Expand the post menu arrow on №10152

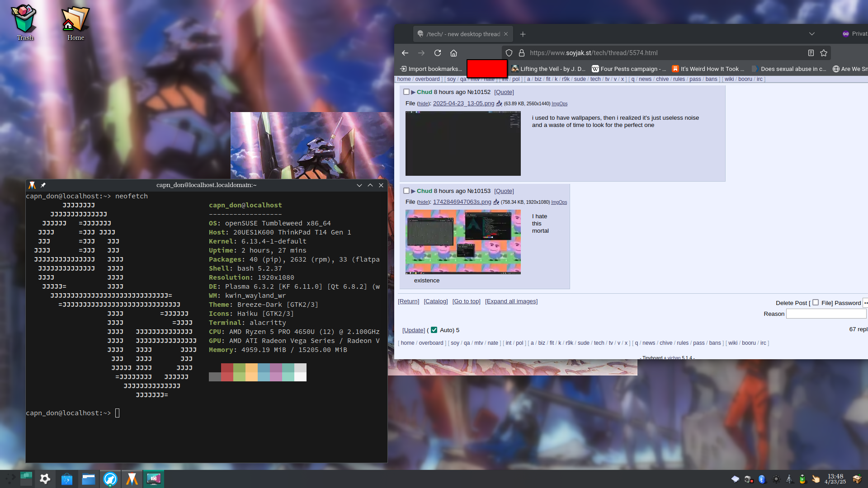click(413, 92)
